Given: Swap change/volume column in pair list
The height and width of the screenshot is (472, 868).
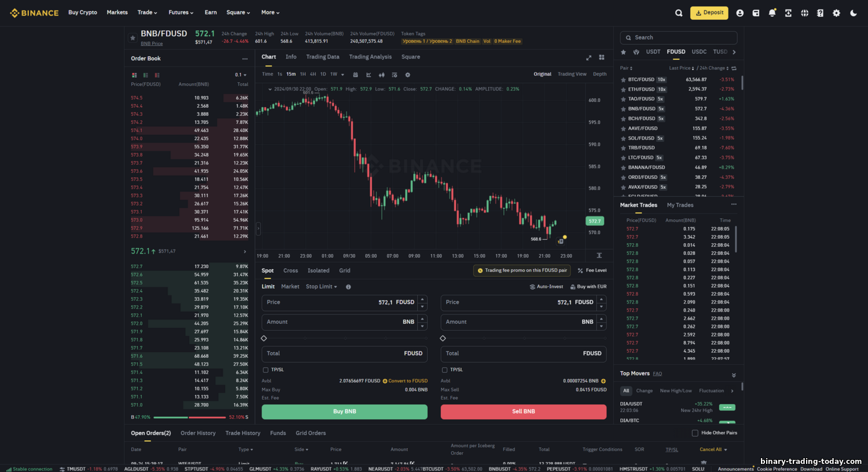Looking at the screenshot, I should click(733, 68).
